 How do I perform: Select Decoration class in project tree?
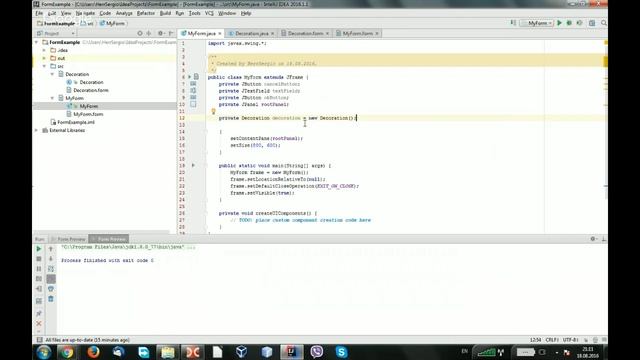click(91, 82)
